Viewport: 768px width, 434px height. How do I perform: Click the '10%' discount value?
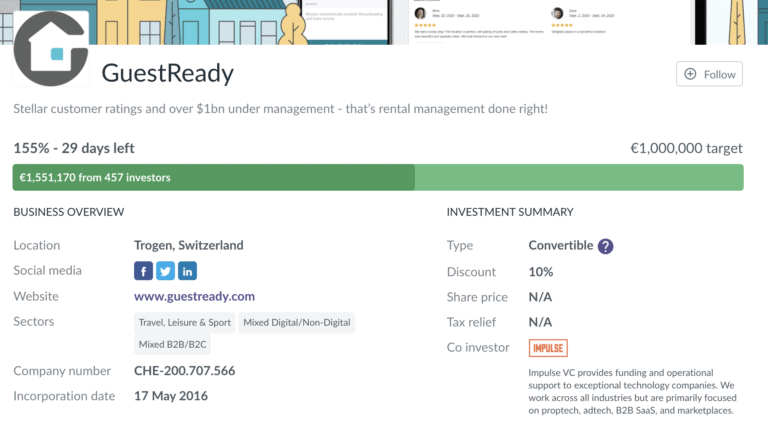(541, 272)
